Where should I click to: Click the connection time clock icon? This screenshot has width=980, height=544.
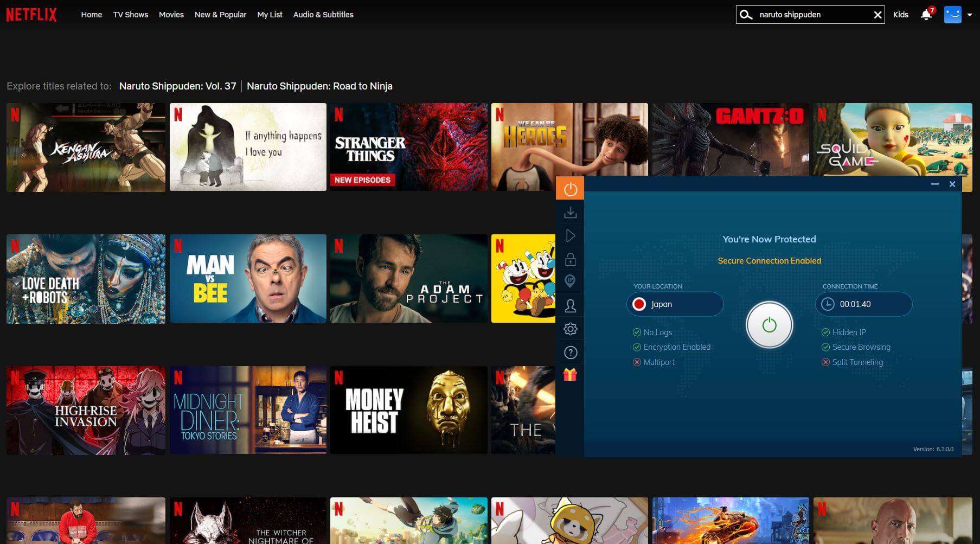pyautogui.click(x=828, y=304)
